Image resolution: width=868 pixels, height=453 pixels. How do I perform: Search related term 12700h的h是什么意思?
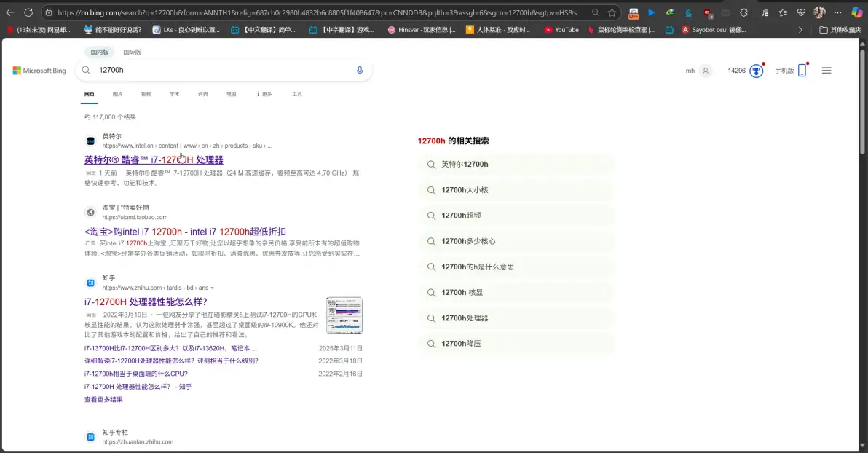tap(516, 267)
